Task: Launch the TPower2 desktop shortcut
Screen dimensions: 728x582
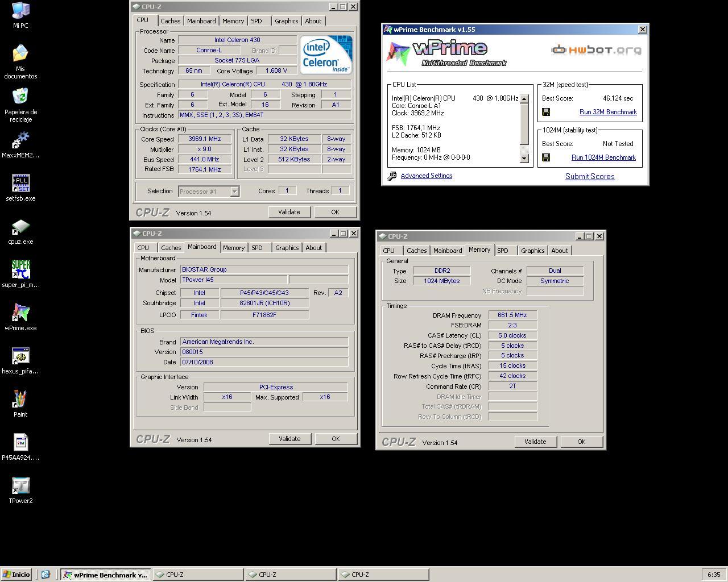Action: click(x=20, y=490)
